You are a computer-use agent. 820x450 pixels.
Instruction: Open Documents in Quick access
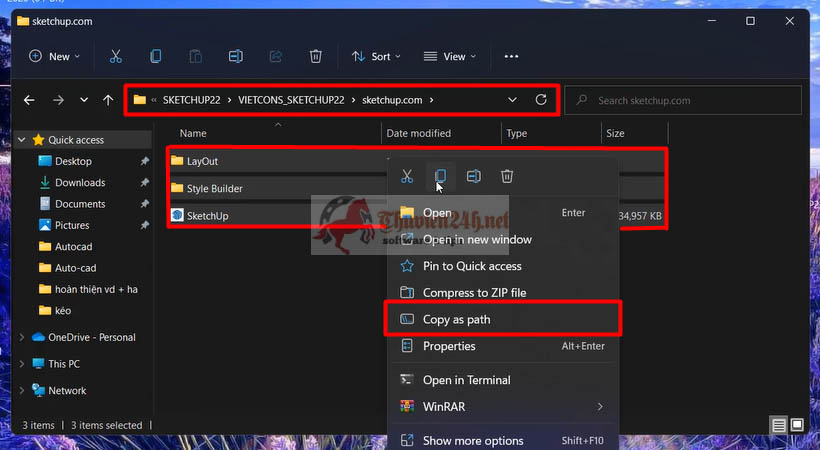[80, 204]
